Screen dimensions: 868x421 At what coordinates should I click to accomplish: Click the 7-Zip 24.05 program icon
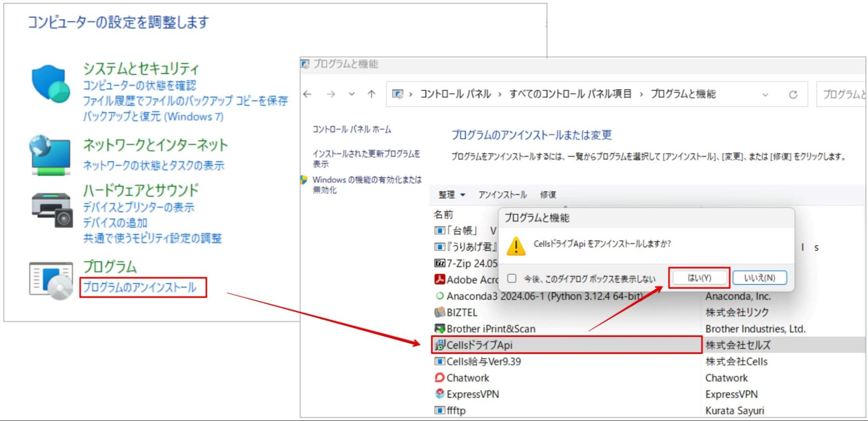pyautogui.click(x=439, y=263)
